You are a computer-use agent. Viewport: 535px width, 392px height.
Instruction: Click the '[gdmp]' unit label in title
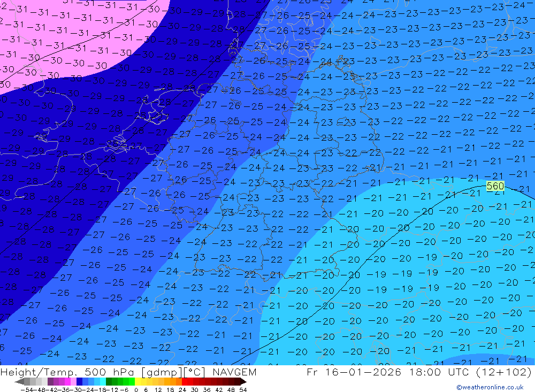pos(162,372)
